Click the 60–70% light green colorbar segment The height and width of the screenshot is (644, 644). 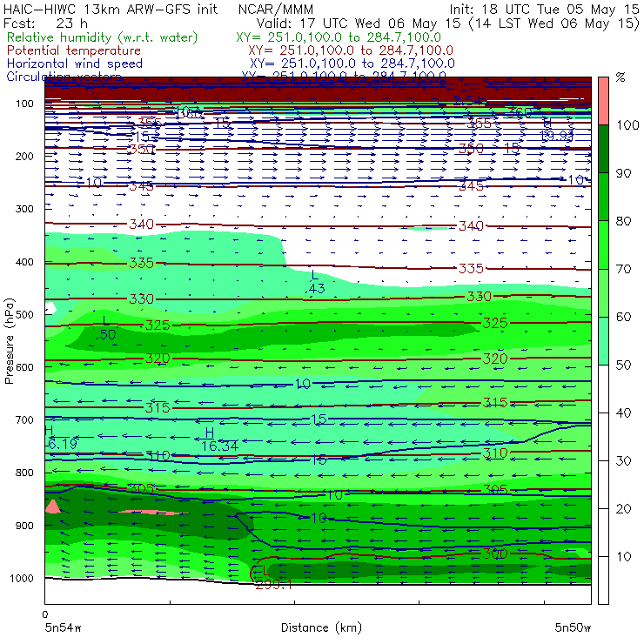(x=603, y=292)
